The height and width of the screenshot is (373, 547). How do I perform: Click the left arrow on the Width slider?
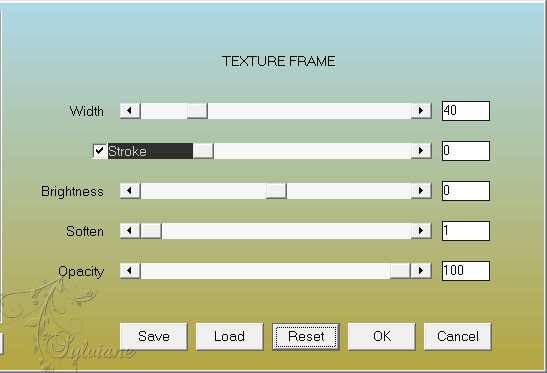(x=130, y=111)
